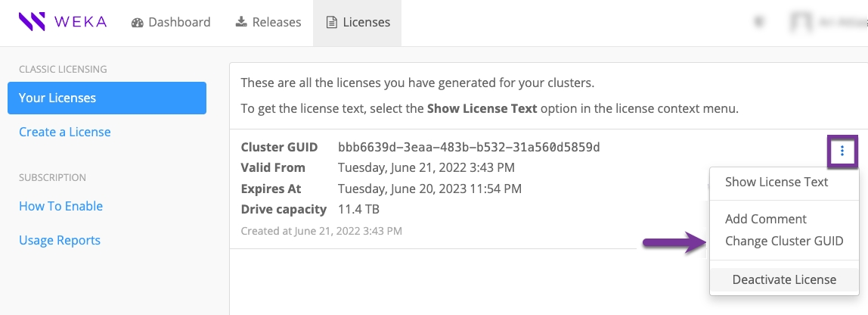Open the Create a License link

pyautogui.click(x=65, y=132)
